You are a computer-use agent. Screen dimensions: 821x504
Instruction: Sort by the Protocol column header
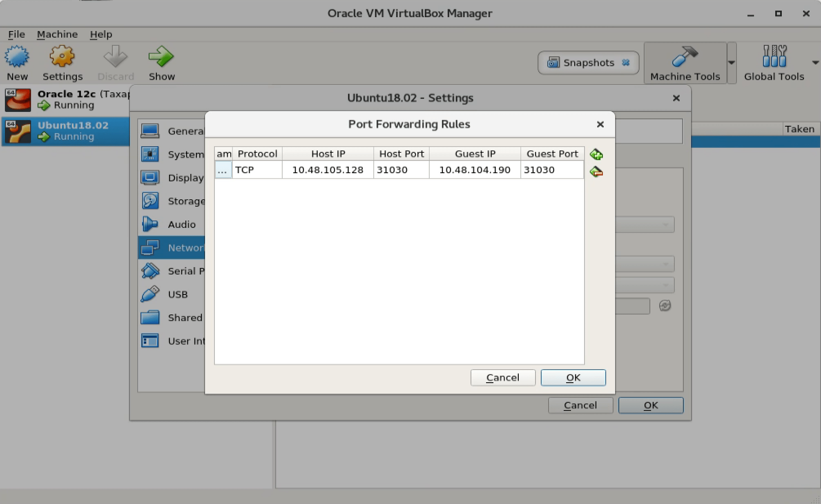257,154
